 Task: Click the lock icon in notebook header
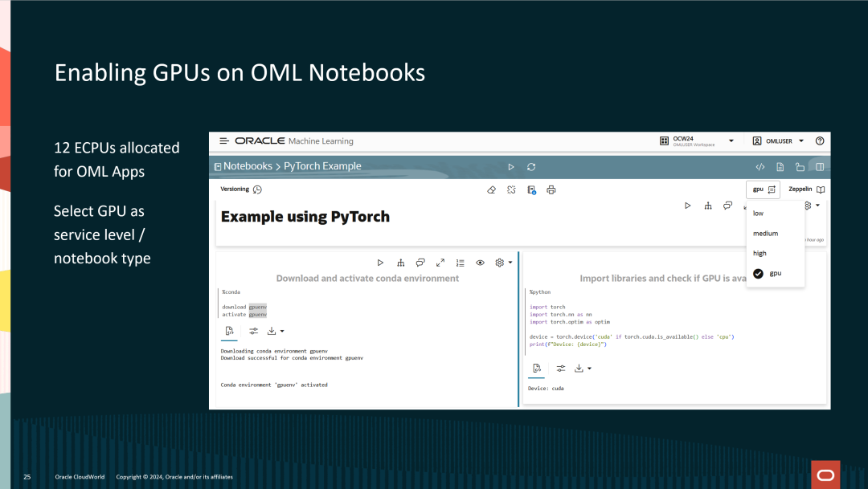pos(800,167)
